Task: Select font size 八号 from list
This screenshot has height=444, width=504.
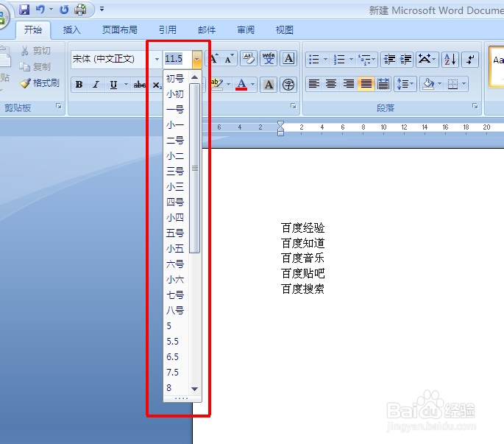Action: (176, 310)
